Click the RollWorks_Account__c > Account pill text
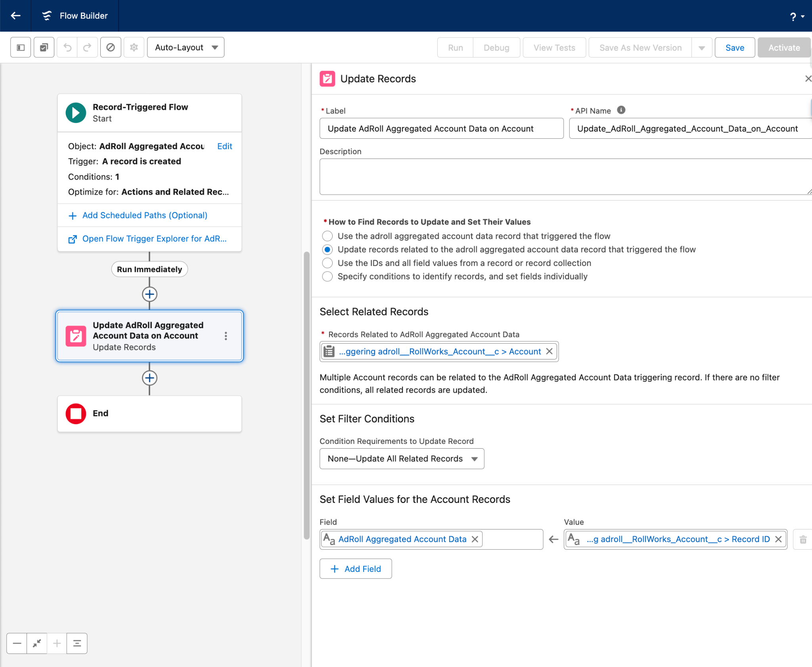The height and width of the screenshot is (667, 812). pos(440,352)
